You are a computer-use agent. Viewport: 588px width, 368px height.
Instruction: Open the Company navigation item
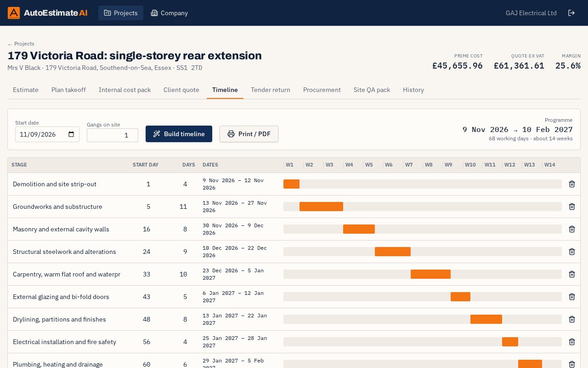click(x=170, y=13)
